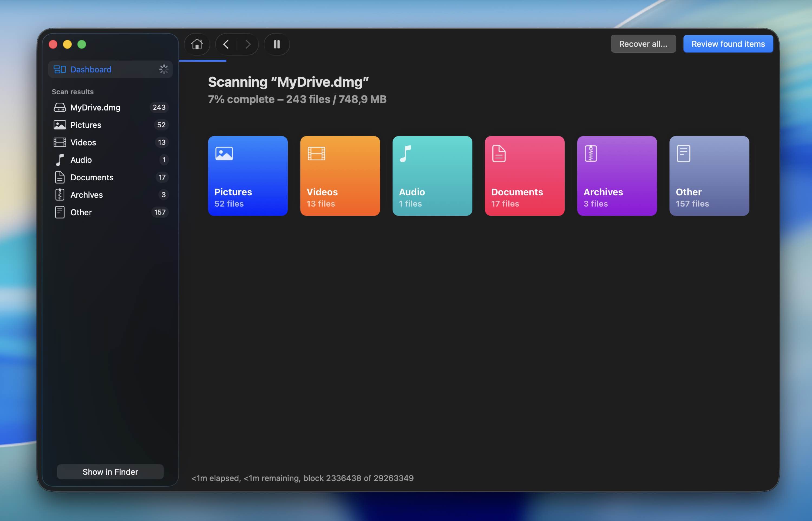This screenshot has width=812, height=521.
Task: Open the blue Pictures tile
Action: click(x=247, y=176)
